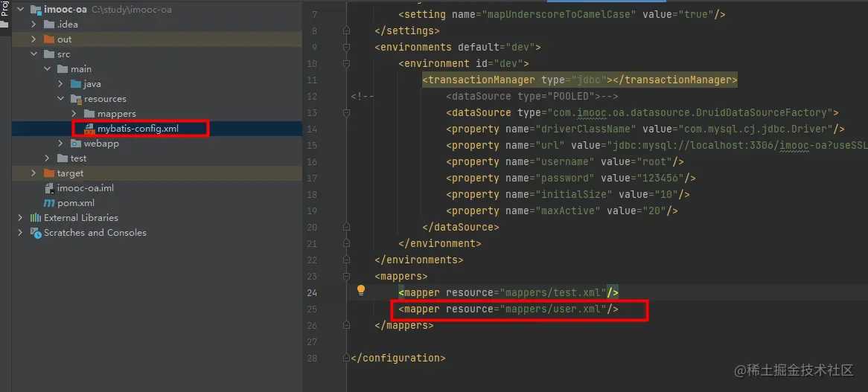This screenshot has height=392, width=868.
Task: Click the Maven icon beside pom.xml
Action: 48,203
